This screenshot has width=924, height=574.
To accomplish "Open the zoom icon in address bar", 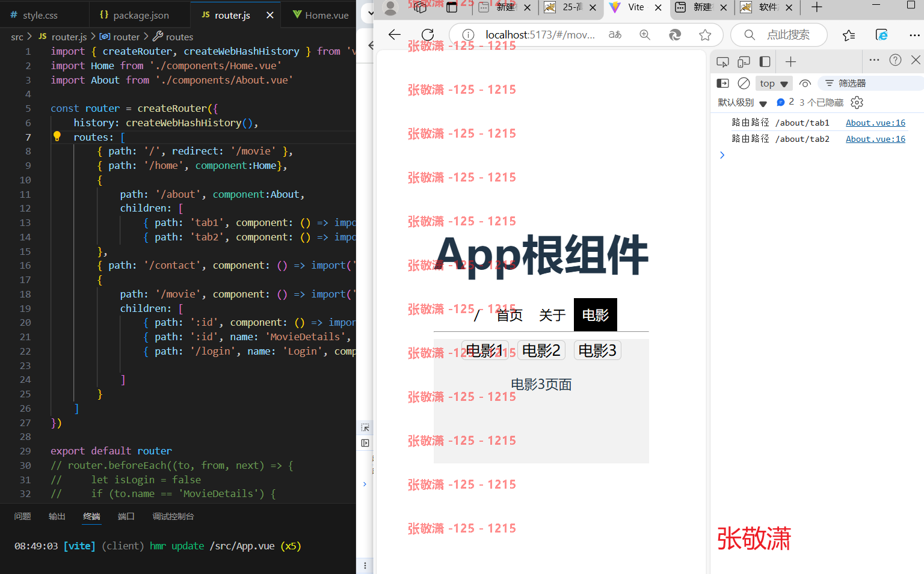I will 645,35.
